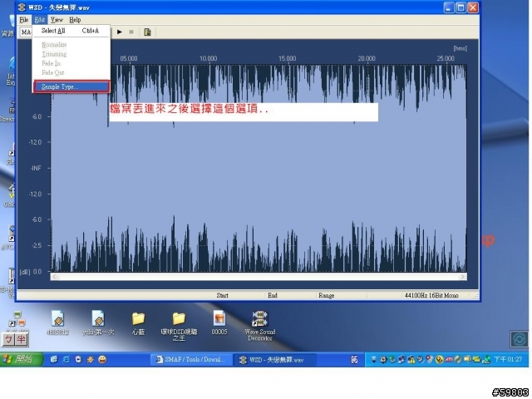Click the smiley face quick launch icon

pyautogui.click(x=101, y=359)
